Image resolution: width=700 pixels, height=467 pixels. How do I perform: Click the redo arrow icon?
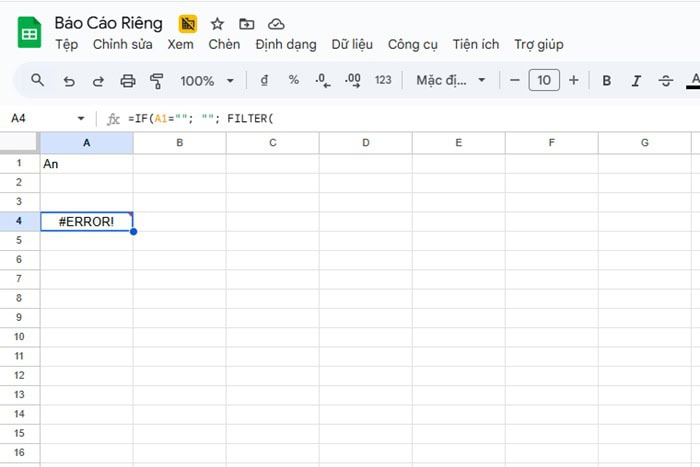point(98,80)
